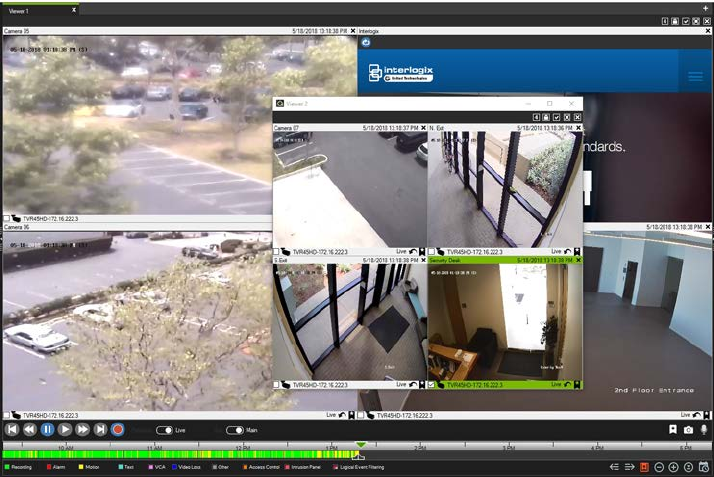Click the timeline at 11 AM
Screen dimensions: 714x477
pos(154,448)
